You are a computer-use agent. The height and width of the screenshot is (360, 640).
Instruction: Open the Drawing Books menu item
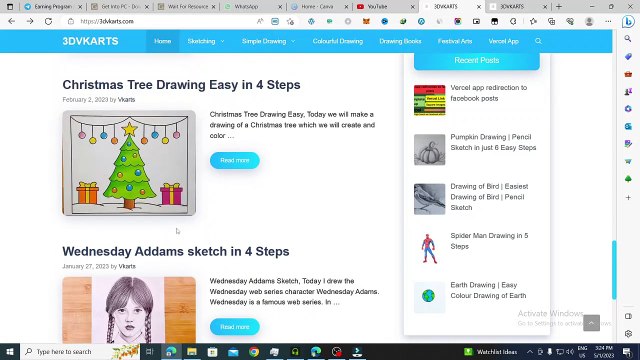point(400,41)
